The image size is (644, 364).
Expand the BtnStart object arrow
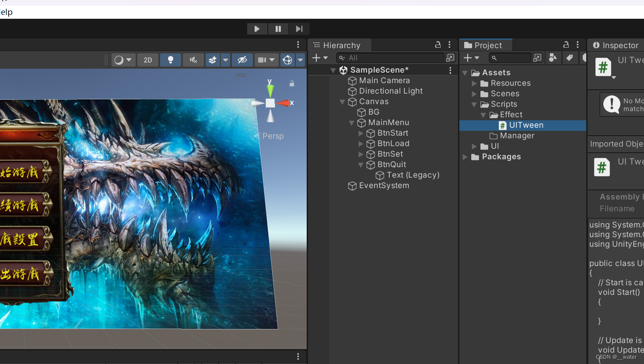(x=361, y=133)
